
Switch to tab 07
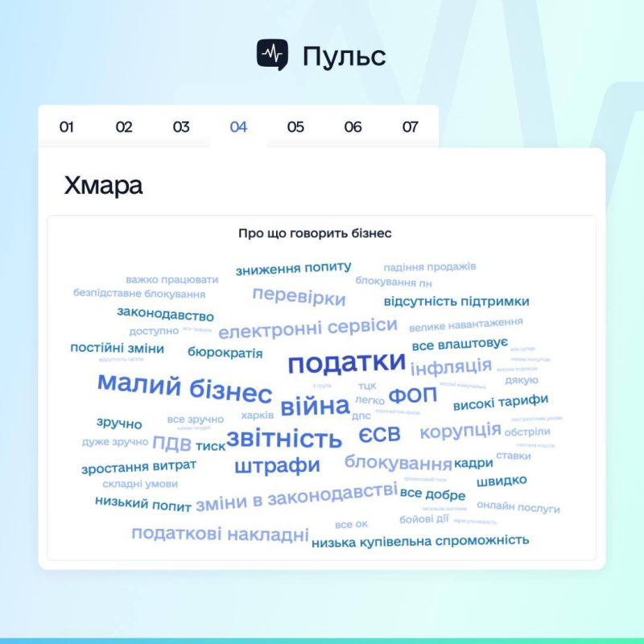point(411,127)
